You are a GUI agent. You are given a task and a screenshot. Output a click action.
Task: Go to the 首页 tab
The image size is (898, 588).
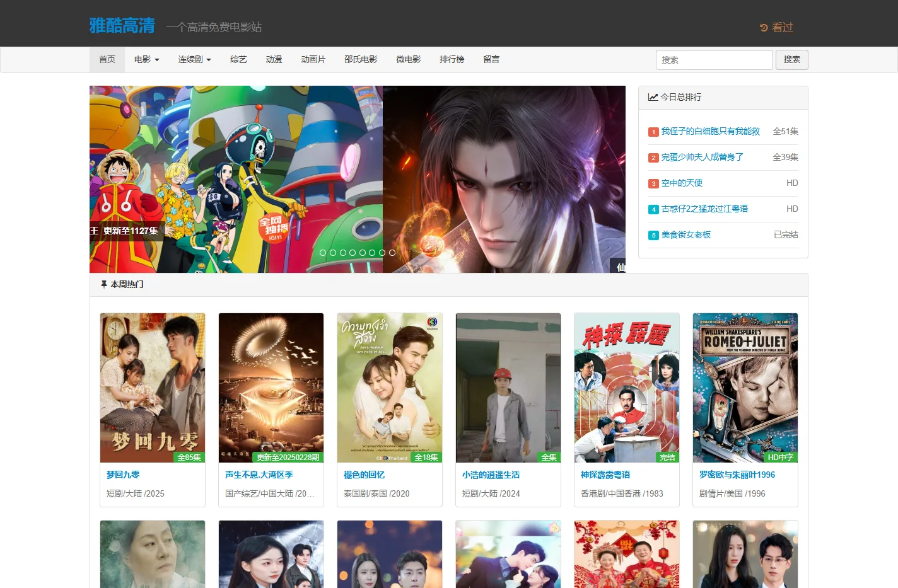point(107,59)
